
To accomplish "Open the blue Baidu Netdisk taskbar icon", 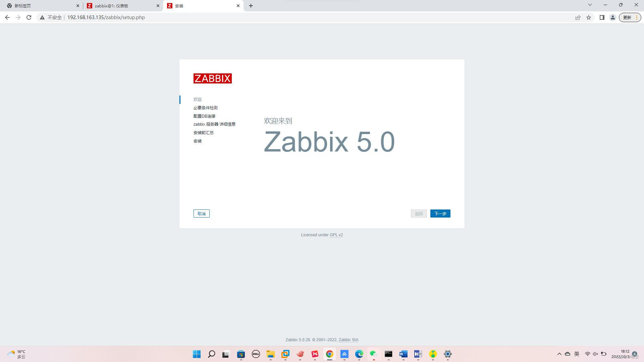I will pyautogui.click(x=344, y=354).
